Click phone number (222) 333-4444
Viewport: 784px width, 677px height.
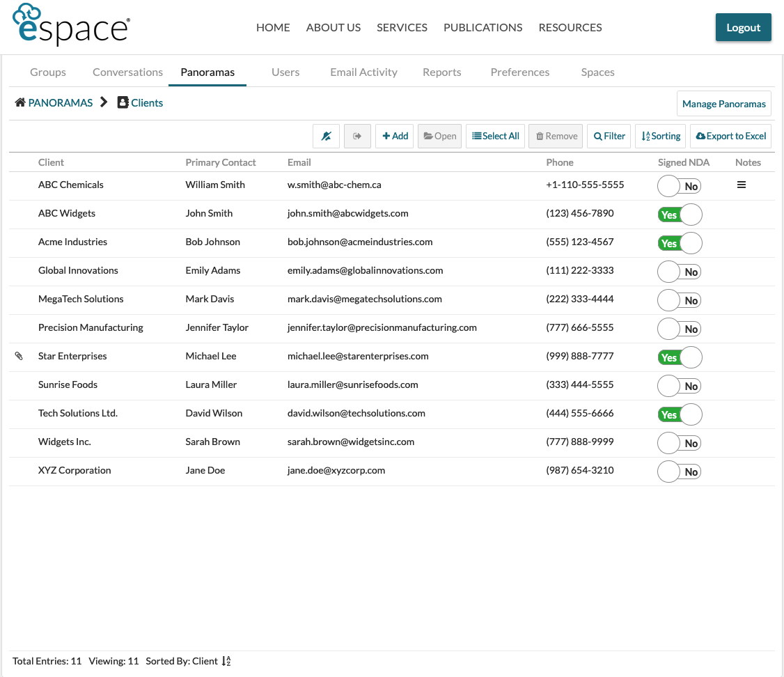(x=579, y=299)
